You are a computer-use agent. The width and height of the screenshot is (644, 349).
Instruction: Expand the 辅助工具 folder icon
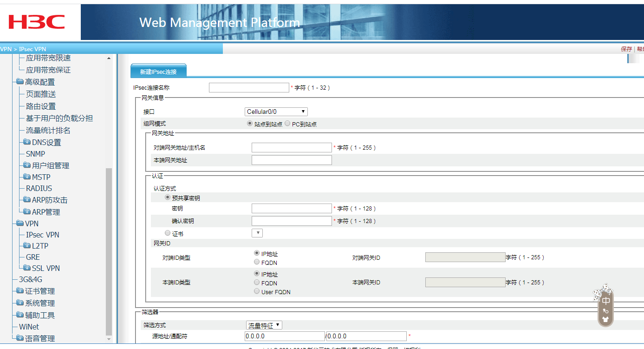coord(20,315)
